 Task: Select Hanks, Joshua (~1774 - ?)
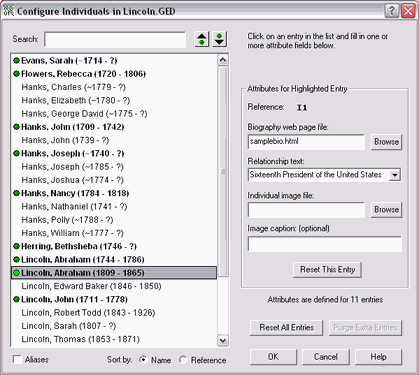pos(114,180)
